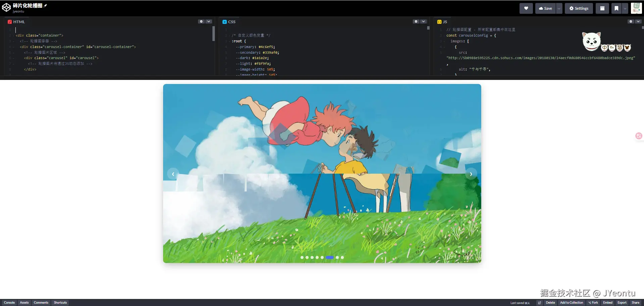Select the last carousel indicator dot
This screenshot has height=306, width=644.
[x=342, y=258]
